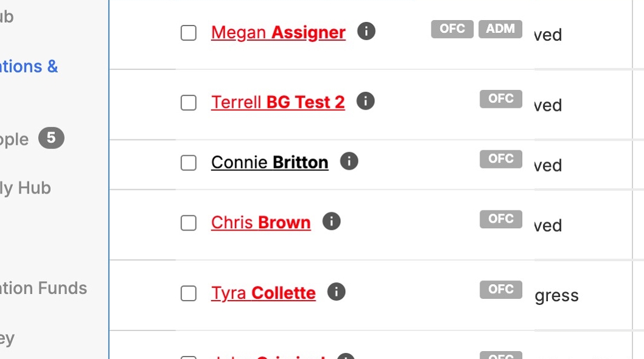
Task: Enable checkbox for Chris Brown
Action: [x=189, y=223]
